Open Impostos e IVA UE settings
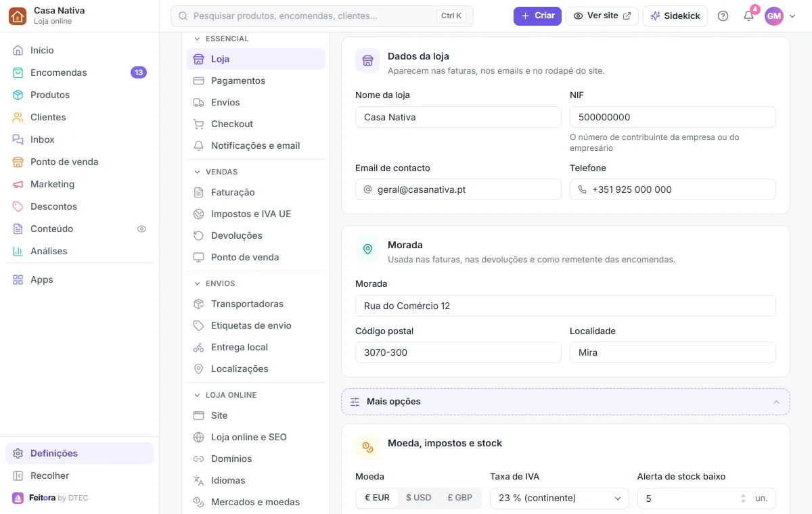The image size is (812, 514). [x=256, y=214]
